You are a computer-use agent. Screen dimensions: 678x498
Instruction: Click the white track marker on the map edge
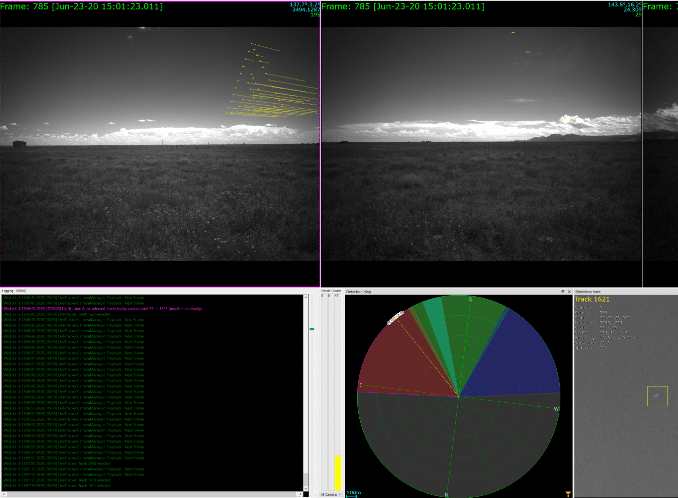(395, 318)
